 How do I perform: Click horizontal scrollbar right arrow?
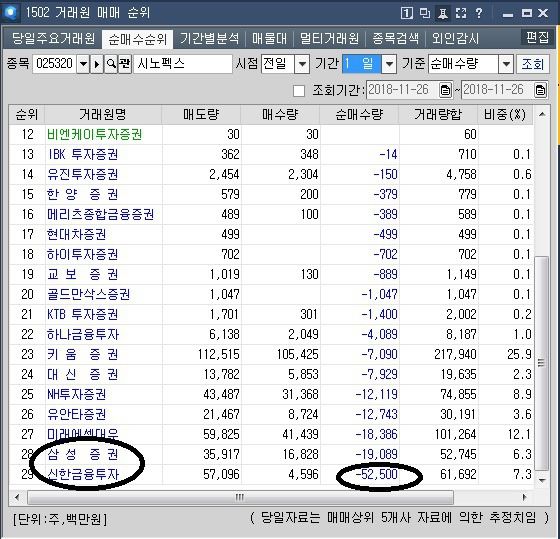point(524,497)
